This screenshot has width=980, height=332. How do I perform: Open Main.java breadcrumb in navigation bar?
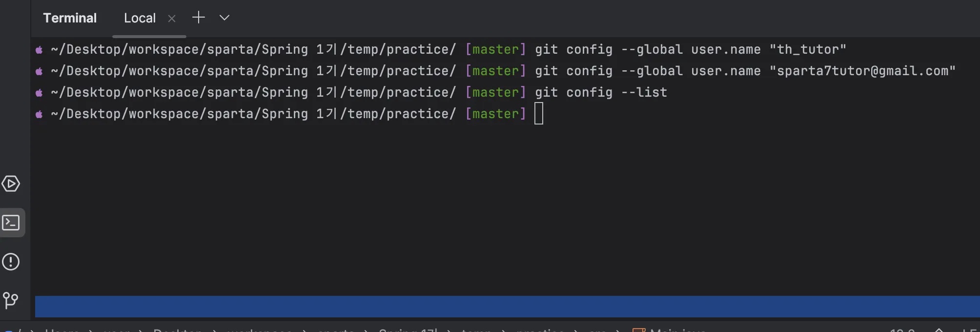point(677,330)
